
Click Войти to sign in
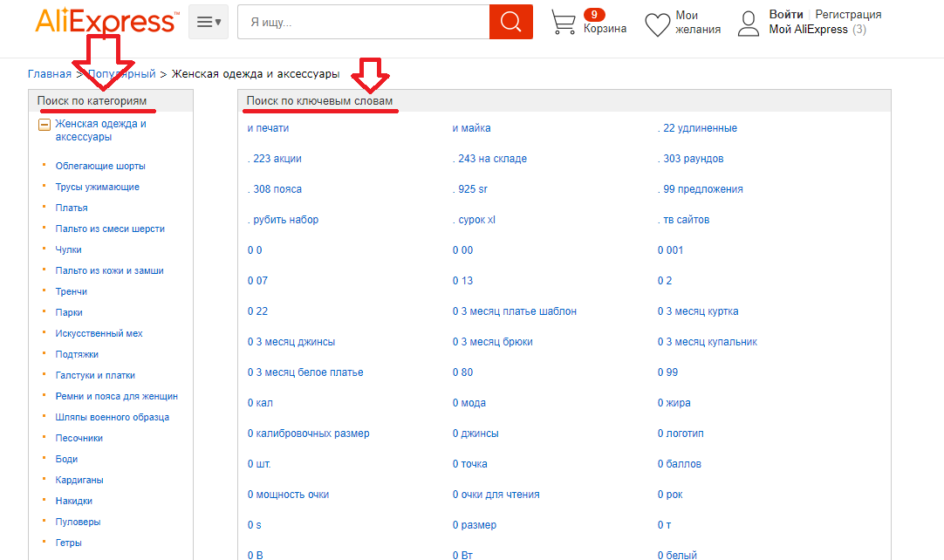[786, 15]
